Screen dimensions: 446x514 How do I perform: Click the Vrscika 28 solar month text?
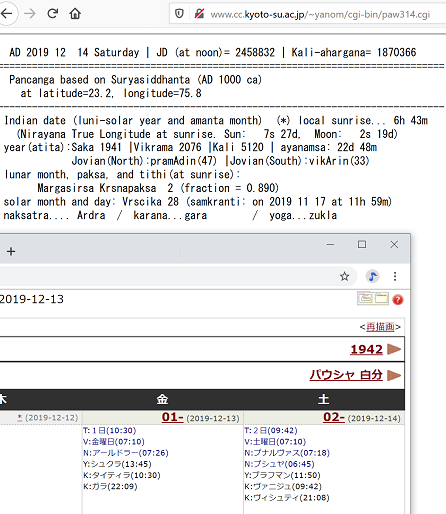[x=150, y=201]
